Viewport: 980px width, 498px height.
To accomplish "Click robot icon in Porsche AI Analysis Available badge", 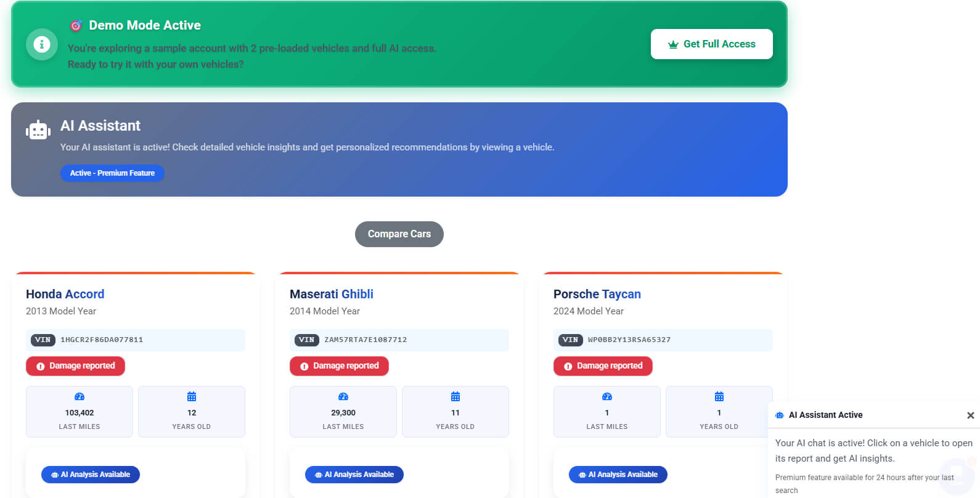I will pos(582,475).
